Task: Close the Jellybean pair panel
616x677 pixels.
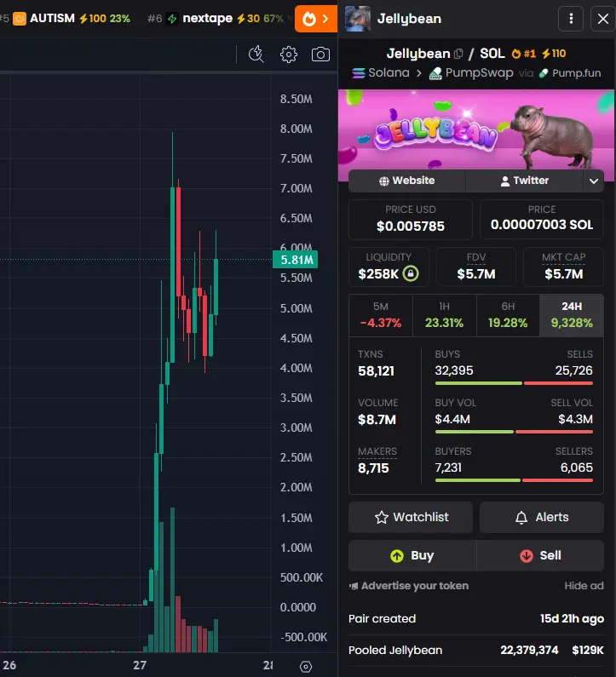Action: coord(603,19)
